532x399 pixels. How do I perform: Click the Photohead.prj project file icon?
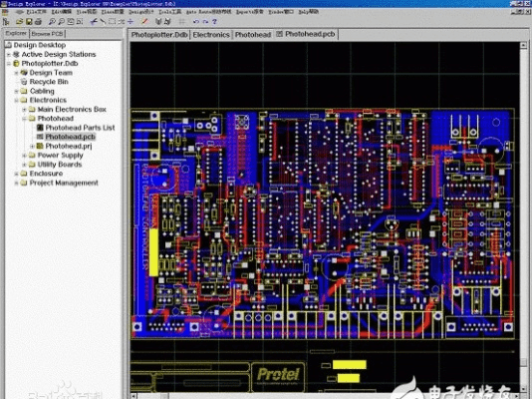coord(40,146)
